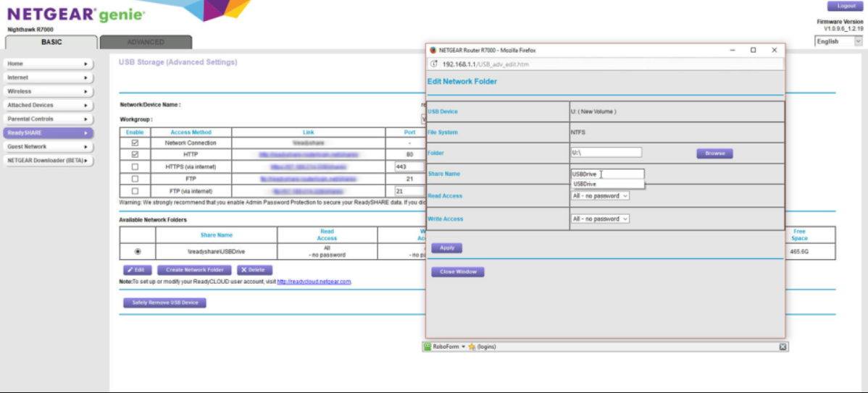Enable the HTTPS (via internet) checkbox
Image resolution: width=868 pixels, height=393 pixels.
click(135, 166)
